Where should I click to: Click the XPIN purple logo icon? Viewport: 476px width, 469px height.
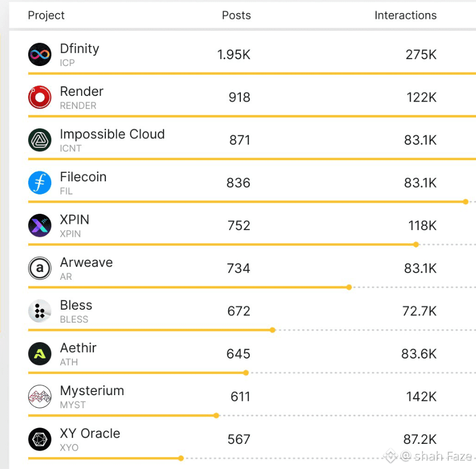39,225
